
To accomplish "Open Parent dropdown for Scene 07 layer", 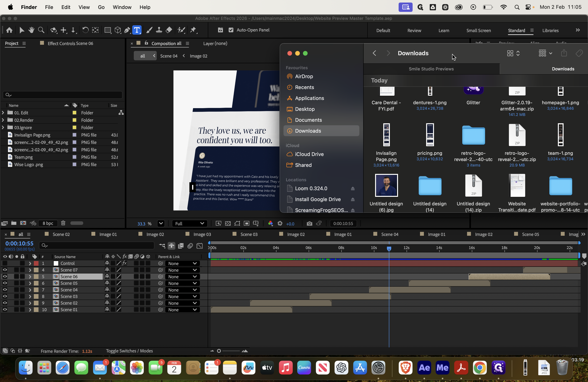I will pyautogui.click(x=182, y=270).
